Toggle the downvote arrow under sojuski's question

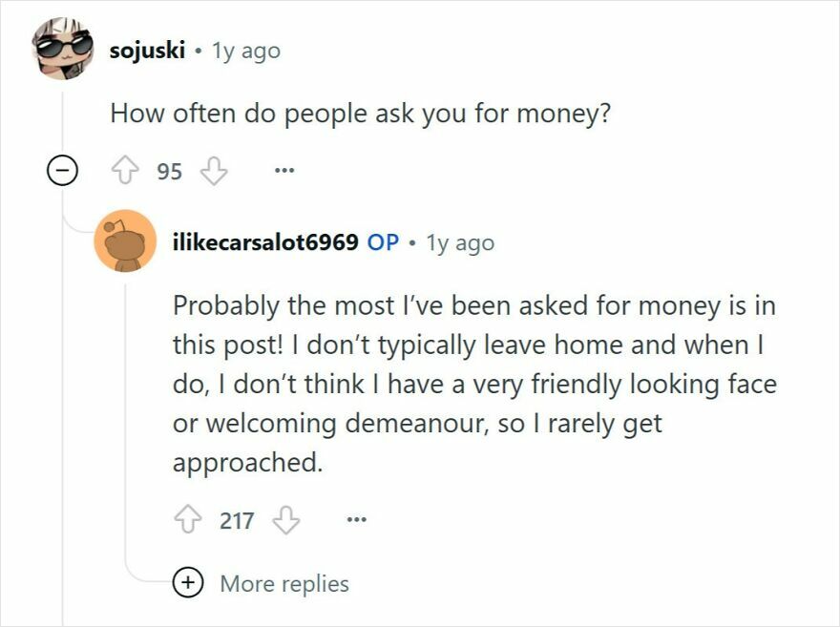(212, 169)
